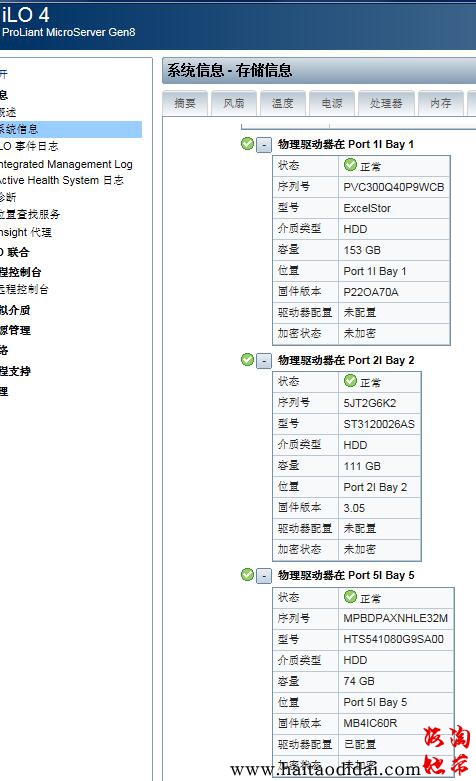
Task: Open the 内存 tab
Action: (441, 104)
